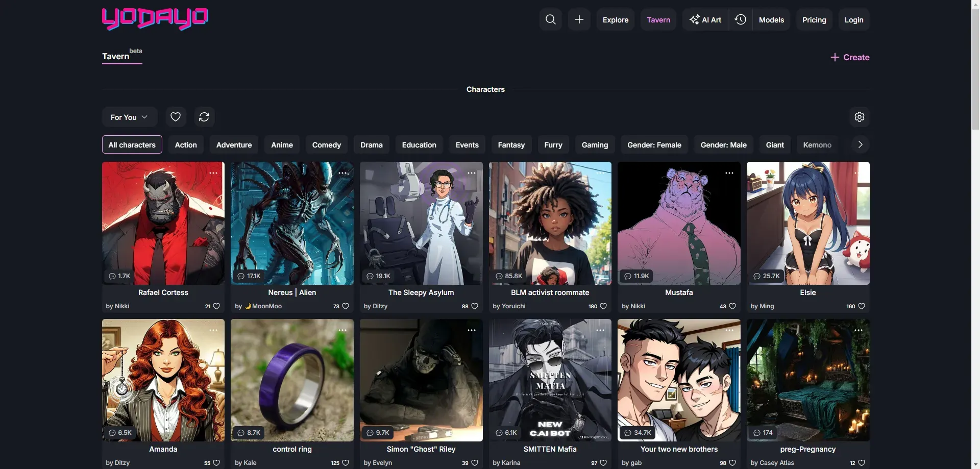
Task: Refresh the character recommendations
Action: click(x=204, y=117)
